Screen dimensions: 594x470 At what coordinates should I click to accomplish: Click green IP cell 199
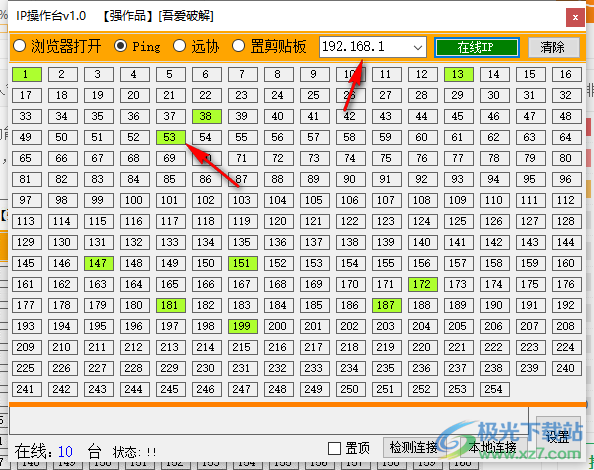[x=242, y=326]
